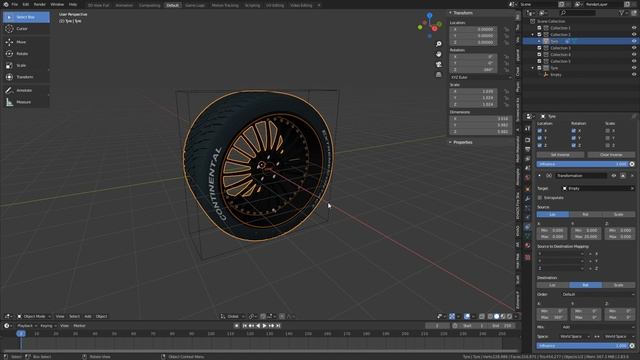Switch perspective/orthographic grid icon
This screenshot has width=640, height=360.
(x=439, y=74)
